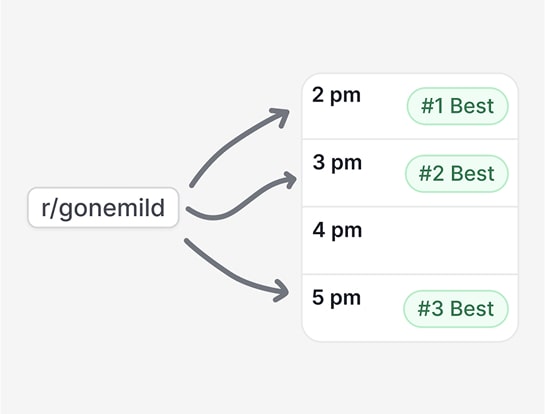The width and height of the screenshot is (545, 414).
Task: Click the r/gonemild subreddit chip
Action: (x=103, y=208)
